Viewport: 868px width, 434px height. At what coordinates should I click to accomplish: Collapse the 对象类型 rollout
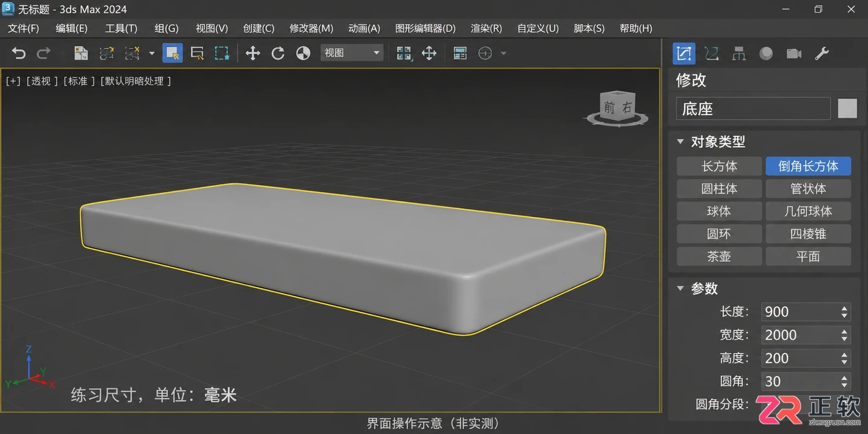tap(681, 142)
